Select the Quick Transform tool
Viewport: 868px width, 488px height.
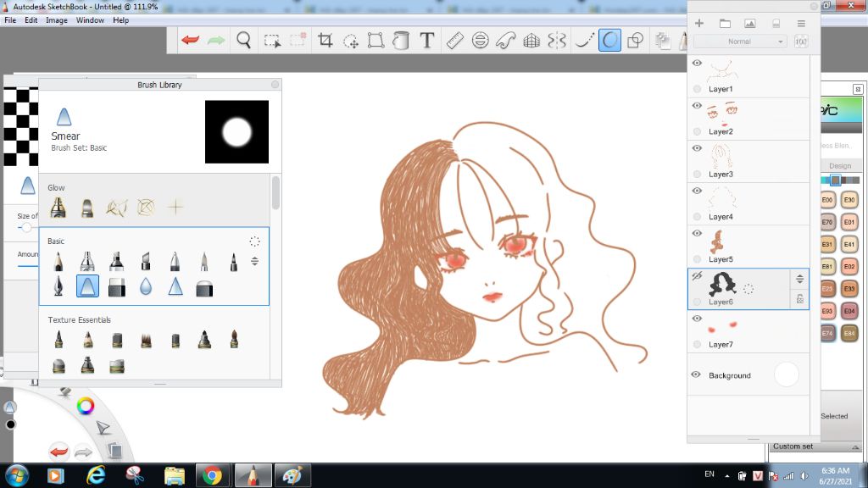pyautogui.click(x=351, y=41)
